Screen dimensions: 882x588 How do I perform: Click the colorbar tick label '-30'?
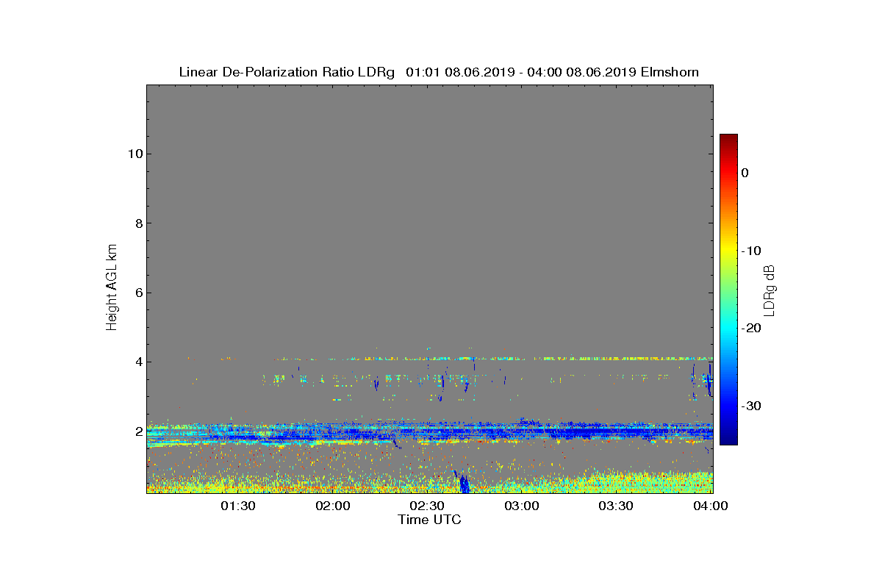(752, 406)
